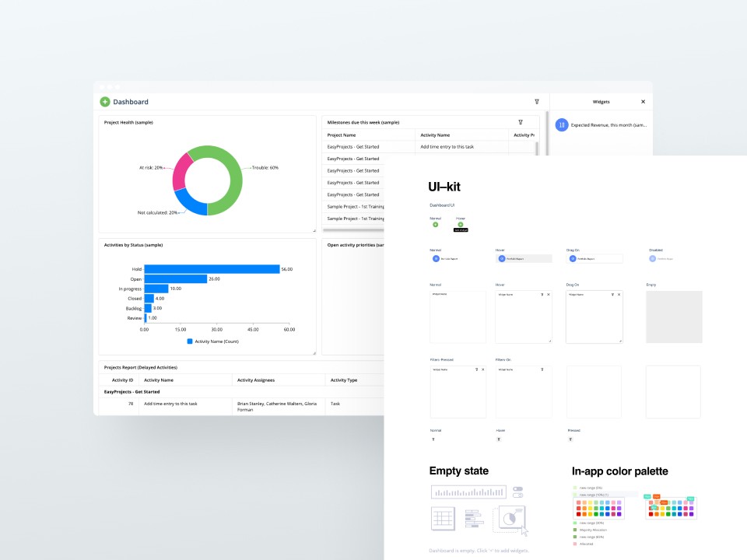This screenshot has width=747, height=560.
Task: Toggle the lower switch in Empty state illustration
Action: click(518, 495)
